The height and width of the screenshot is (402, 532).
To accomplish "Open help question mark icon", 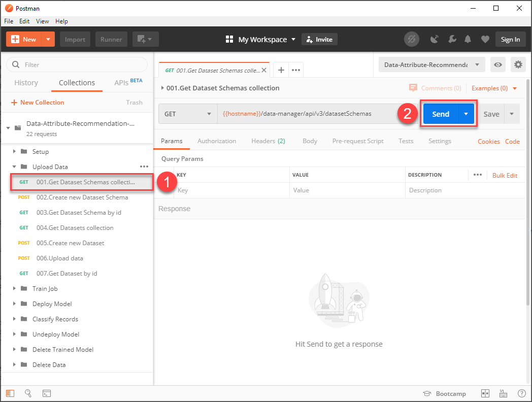I will pos(521,393).
